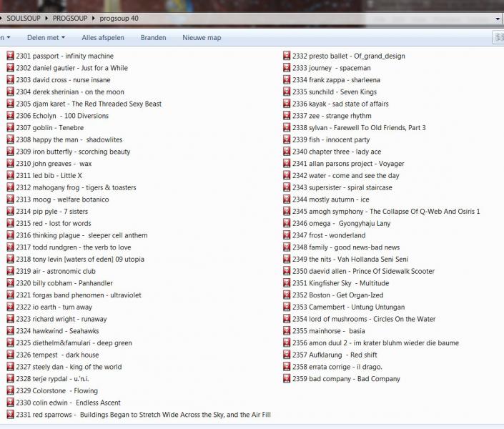504x429 pixels.
Task: Click file icon for 2327 steely dan
Action: 10,367
